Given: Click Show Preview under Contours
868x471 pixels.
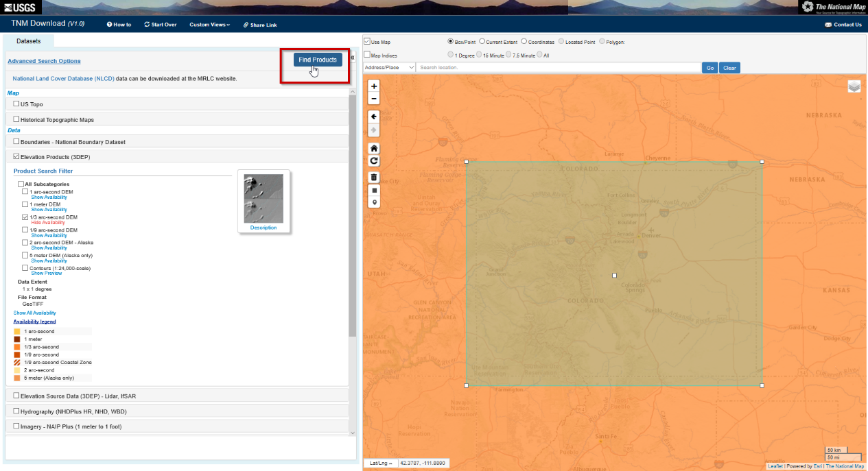Looking at the screenshot, I should 47,274.
